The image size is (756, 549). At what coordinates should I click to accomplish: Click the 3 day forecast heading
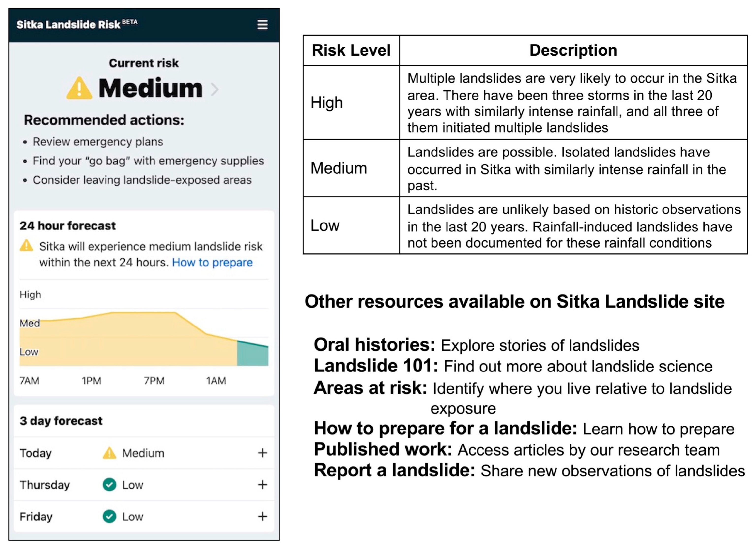point(61,421)
